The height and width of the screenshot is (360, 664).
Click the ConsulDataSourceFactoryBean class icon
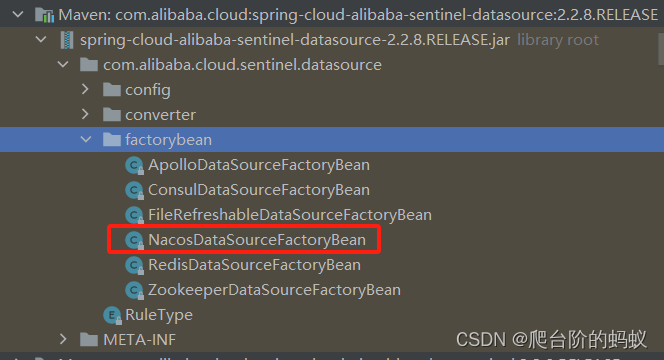click(134, 190)
